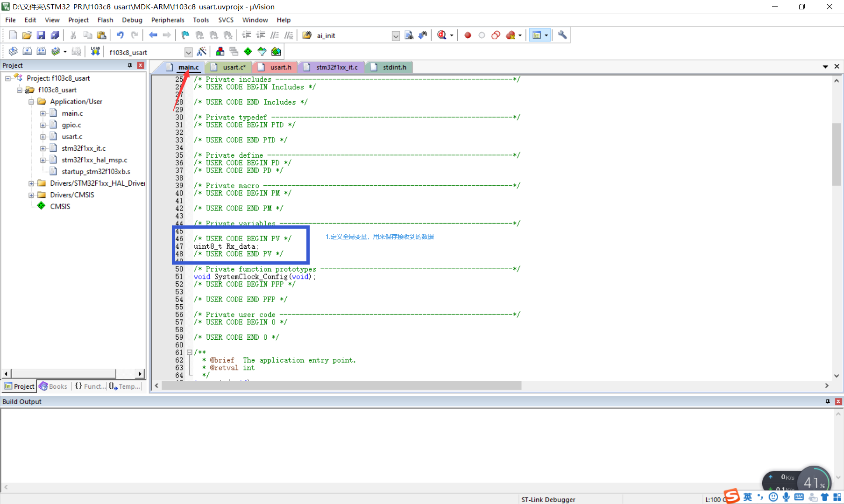Click the Batch Build icon
The image size is (844, 504).
click(x=56, y=52)
